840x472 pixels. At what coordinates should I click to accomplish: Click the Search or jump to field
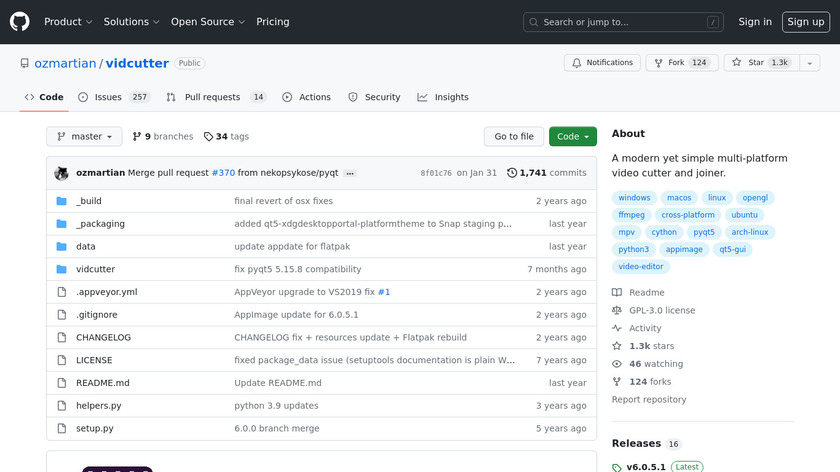click(x=623, y=22)
